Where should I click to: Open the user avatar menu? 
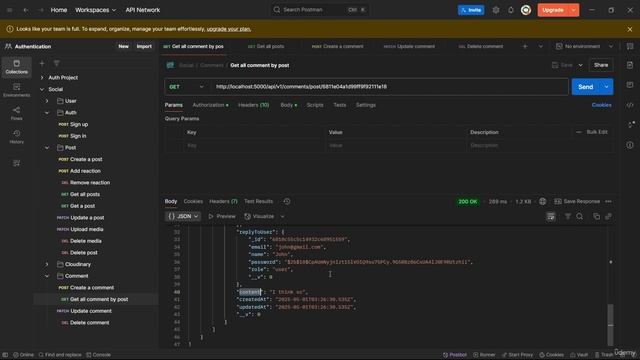tap(526, 10)
